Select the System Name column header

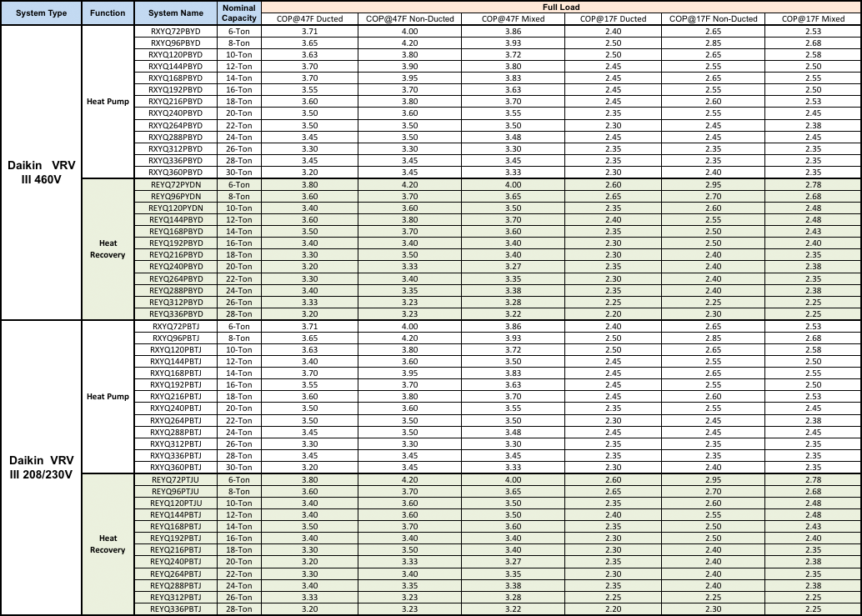(x=175, y=13)
